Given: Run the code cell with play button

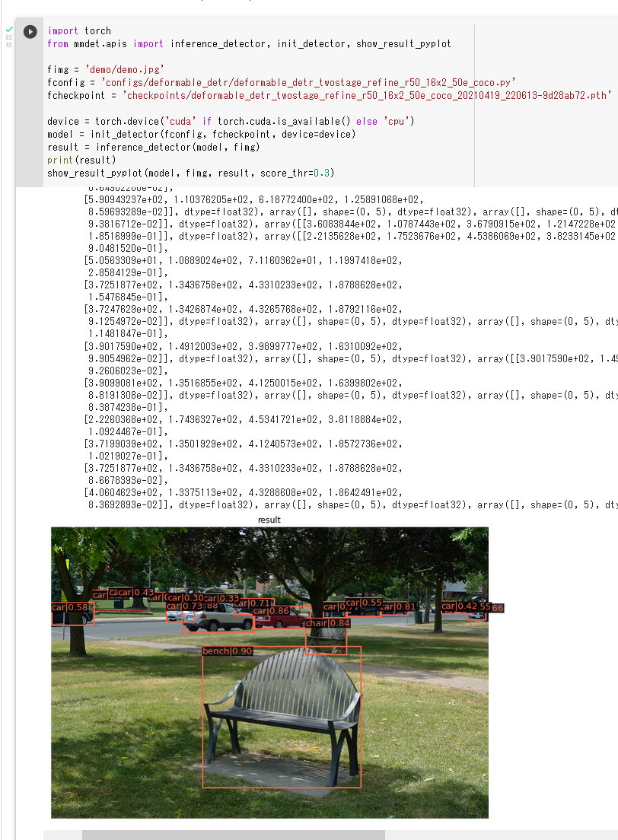Looking at the screenshot, I should 30,32.
